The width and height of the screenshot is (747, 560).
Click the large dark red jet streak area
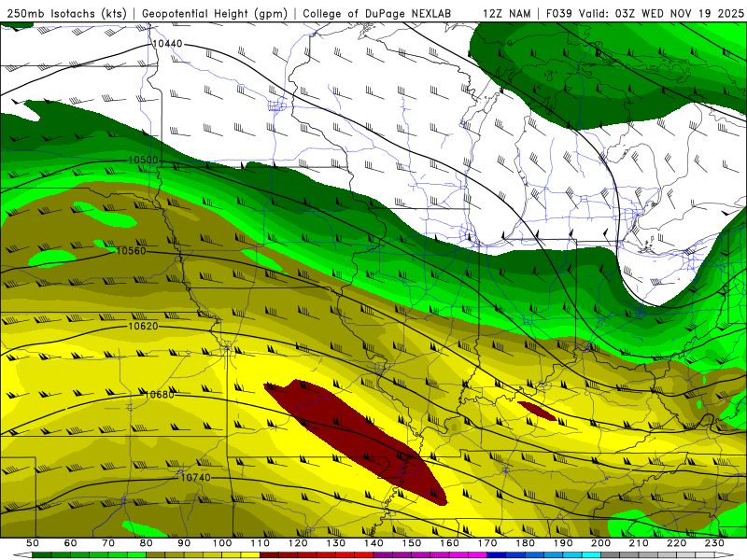click(356, 441)
